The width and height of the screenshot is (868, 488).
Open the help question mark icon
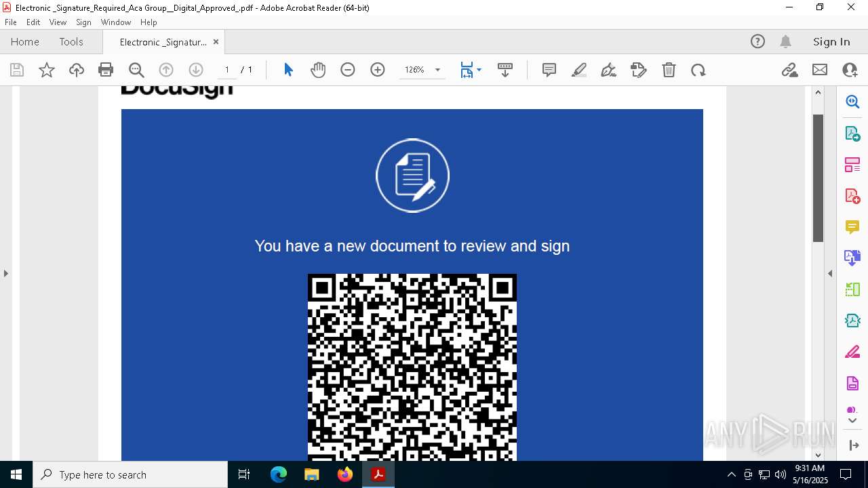pos(757,42)
